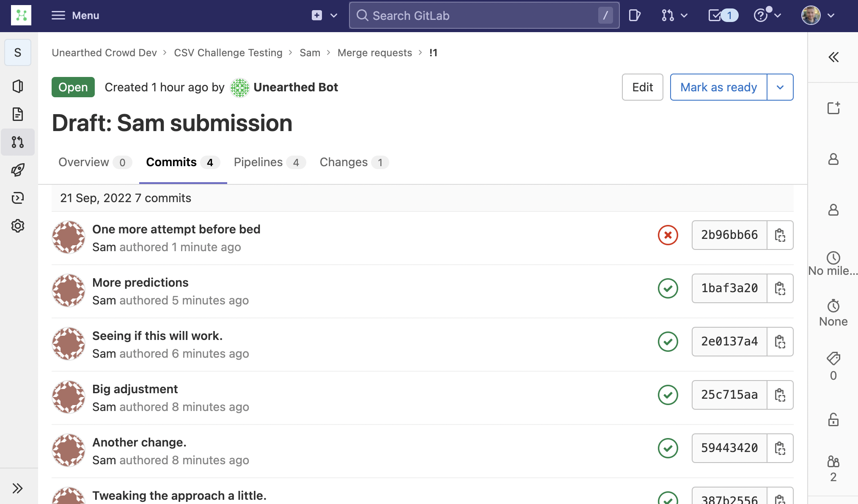Open user avatar dropdown menu
858x504 pixels.
tap(818, 16)
